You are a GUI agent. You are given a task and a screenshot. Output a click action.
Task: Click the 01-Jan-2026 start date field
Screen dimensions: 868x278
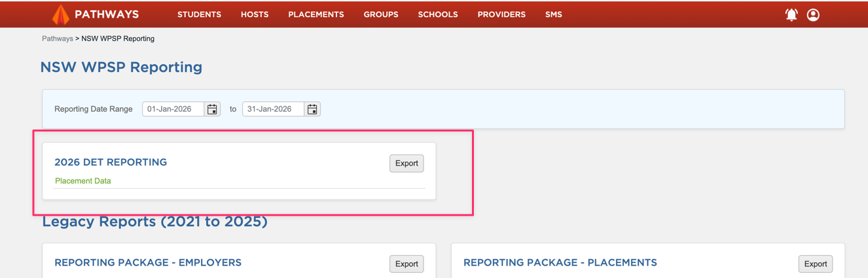173,109
